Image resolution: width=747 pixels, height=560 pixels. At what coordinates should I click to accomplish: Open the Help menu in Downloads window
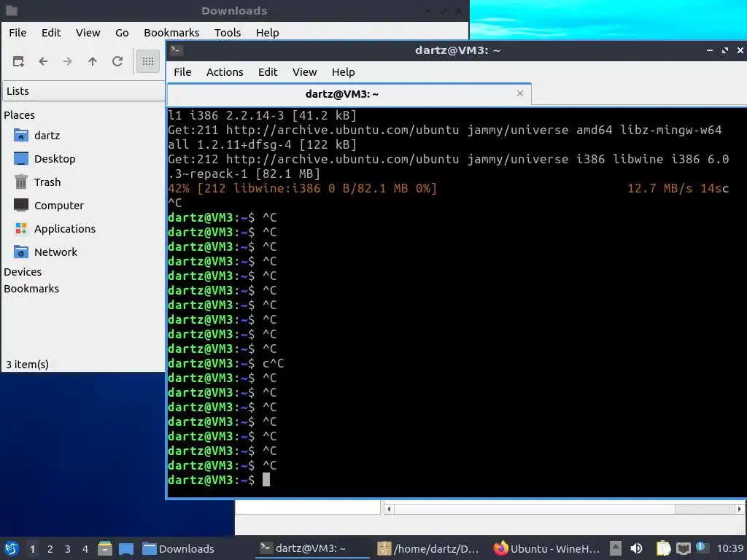pyautogui.click(x=267, y=33)
